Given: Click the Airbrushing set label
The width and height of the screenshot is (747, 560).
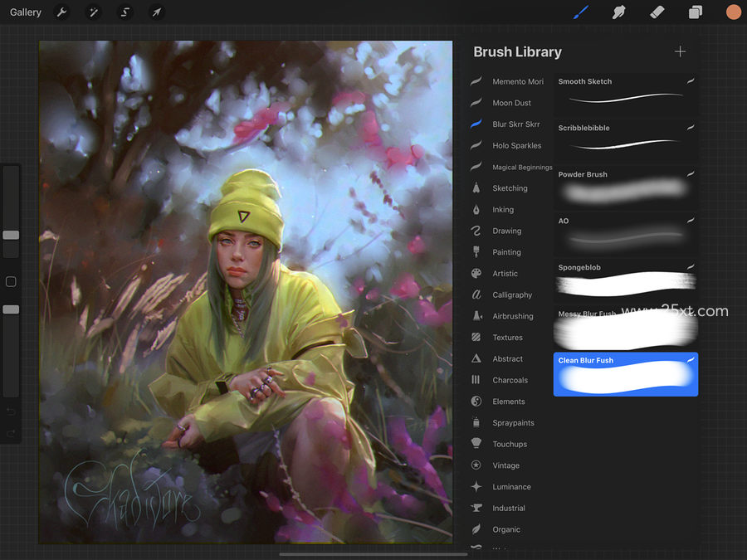Looking at the screenshot, I should tap(513, 316).
